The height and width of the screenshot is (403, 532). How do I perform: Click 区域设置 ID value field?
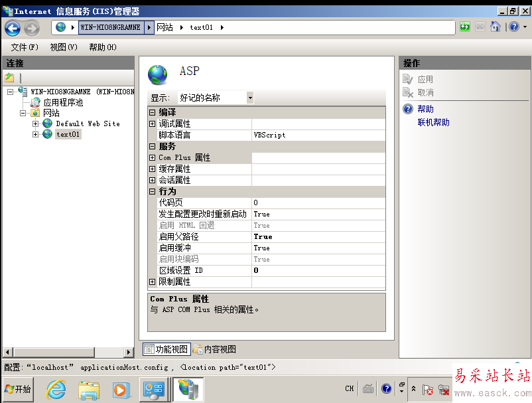(x=318, y=271)
